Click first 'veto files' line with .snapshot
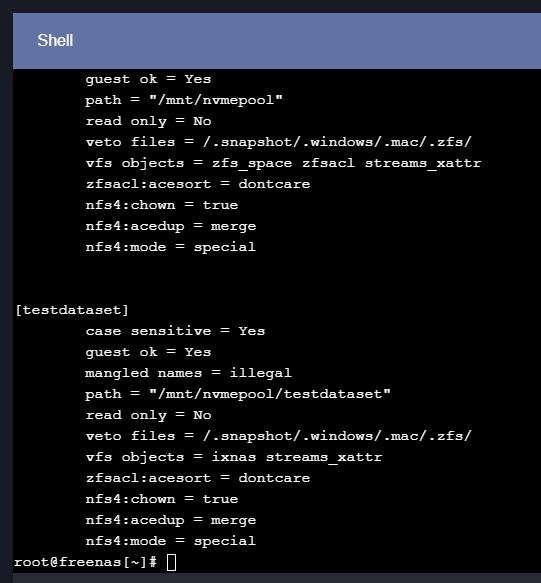 pos(278,142)
